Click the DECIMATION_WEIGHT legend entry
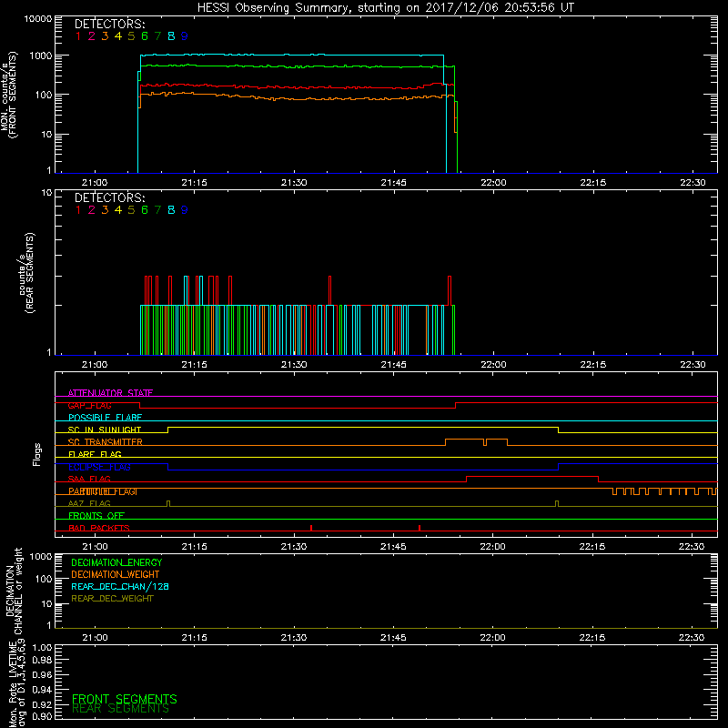The image size is (728, 728). (116, 575)
